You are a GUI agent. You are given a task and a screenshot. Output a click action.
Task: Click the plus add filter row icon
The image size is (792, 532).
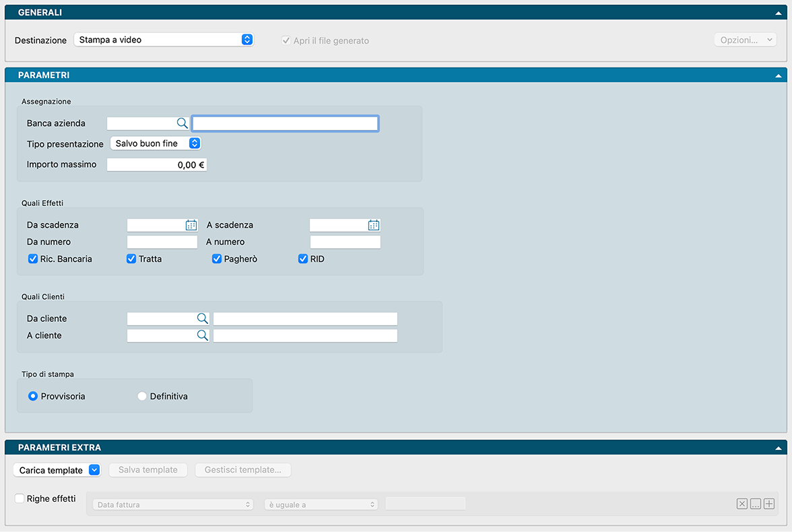point(769,504)
